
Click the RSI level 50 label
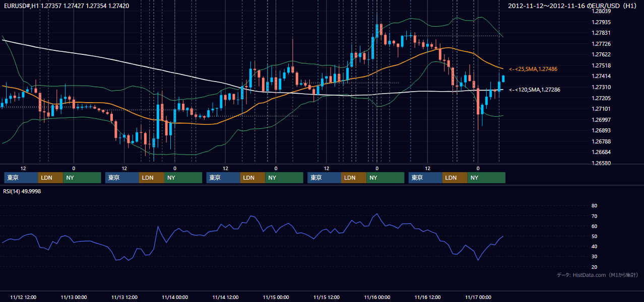[594, 236]
